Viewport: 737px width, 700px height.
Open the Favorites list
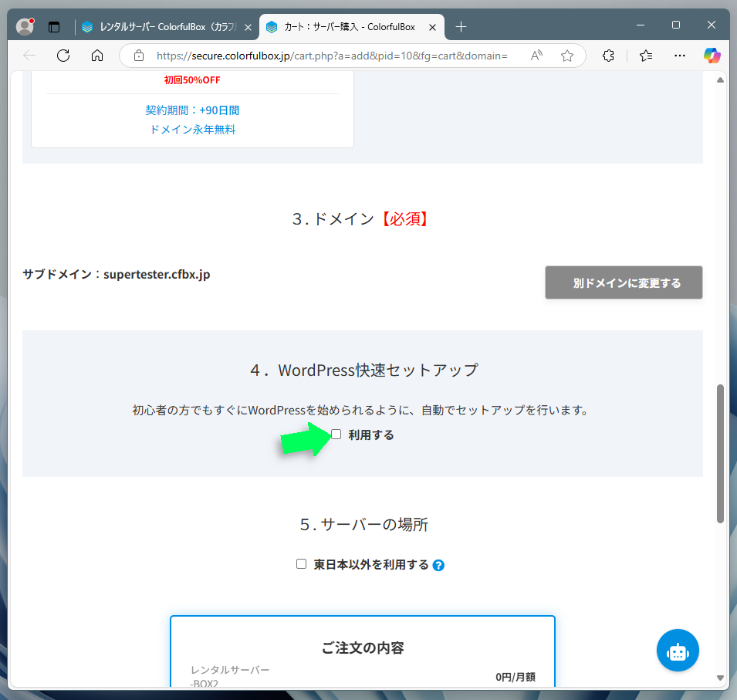coord(646,56)
